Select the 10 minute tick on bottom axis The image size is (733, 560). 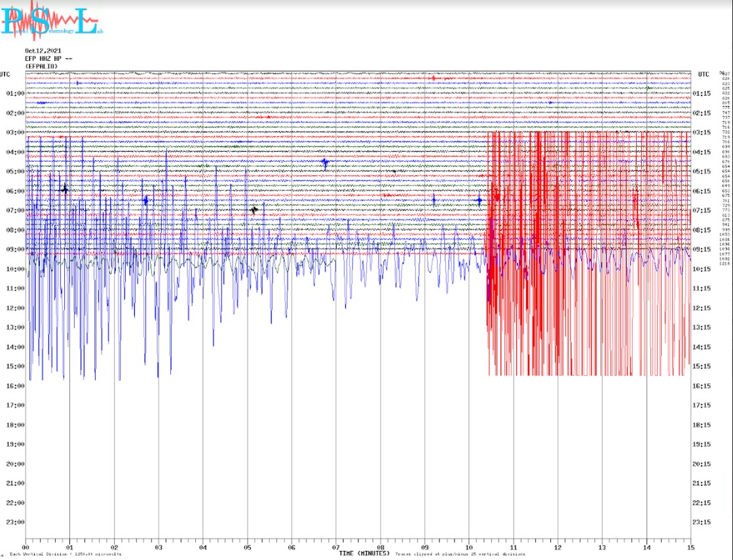(x=469, y=547)
